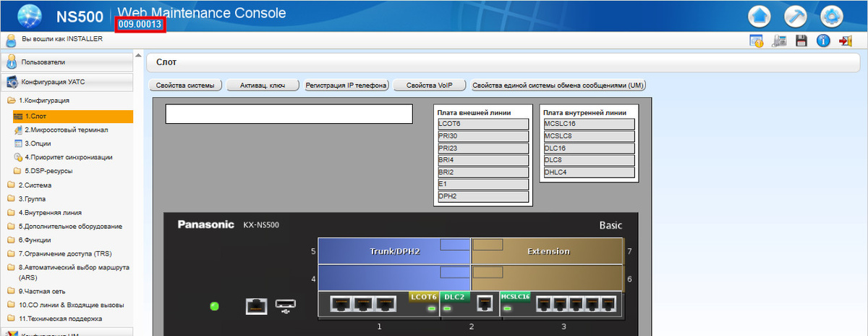868x336 pixels.
Task: Pick PRI30 from external line cards
Action: point(483,136)
